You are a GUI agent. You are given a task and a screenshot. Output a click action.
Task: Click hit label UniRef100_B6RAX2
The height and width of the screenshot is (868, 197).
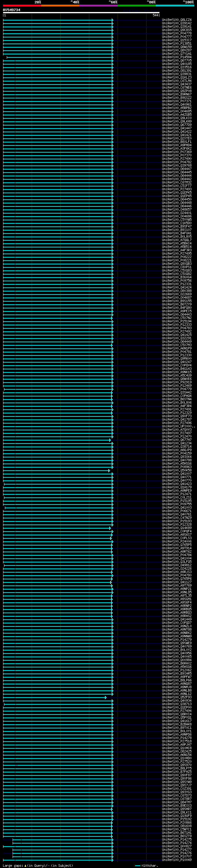[177, 664]
